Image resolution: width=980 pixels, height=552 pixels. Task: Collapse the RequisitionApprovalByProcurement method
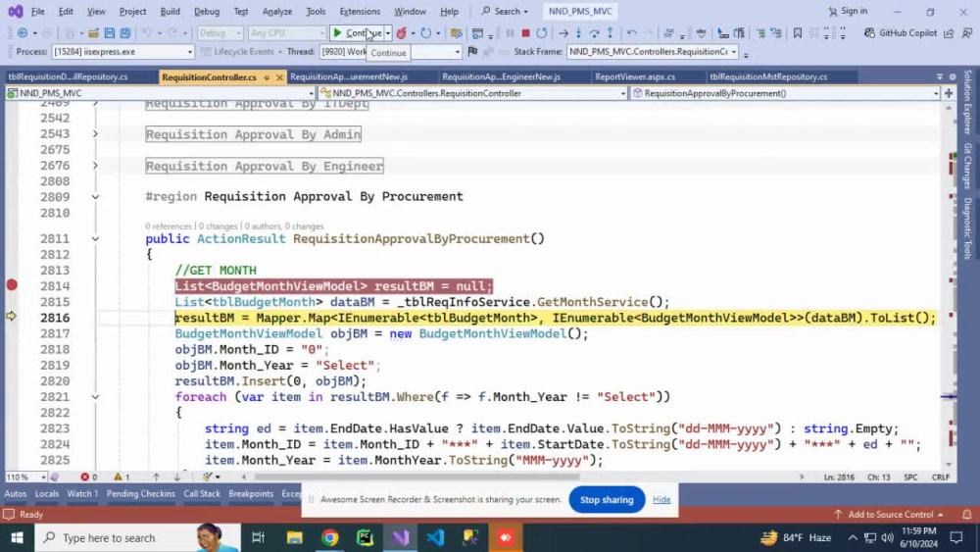[95, 239]
